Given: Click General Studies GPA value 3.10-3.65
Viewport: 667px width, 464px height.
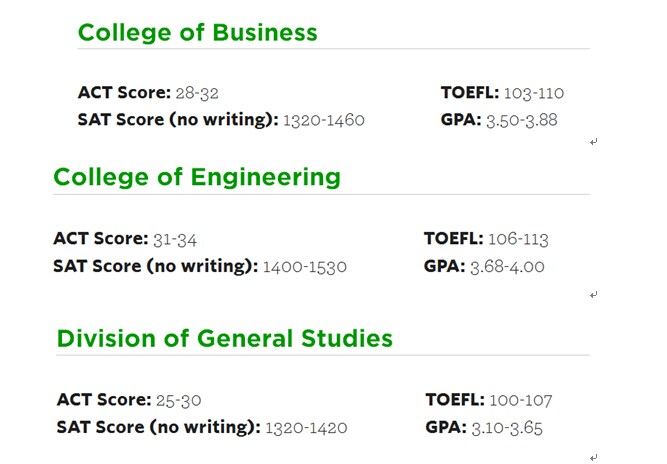Looking at the screenshot, I should [507, 428].
